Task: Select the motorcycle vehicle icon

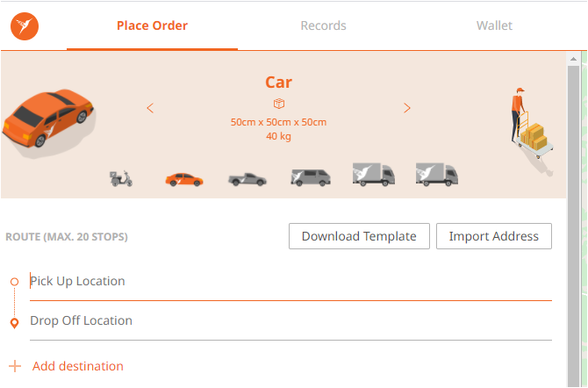Action: pyautogui.click(x=121, y=178)
